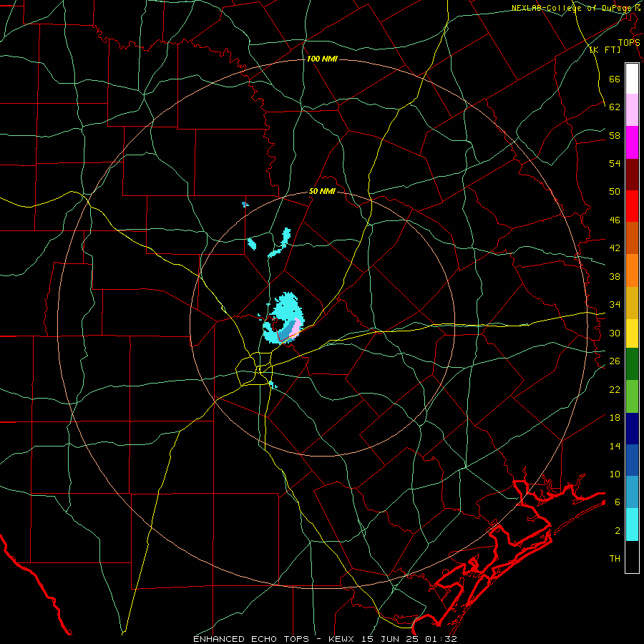This screenshot has width=644, height=644.
Task: Click the navy swatch near 22
Action: [x=632, y=429]
